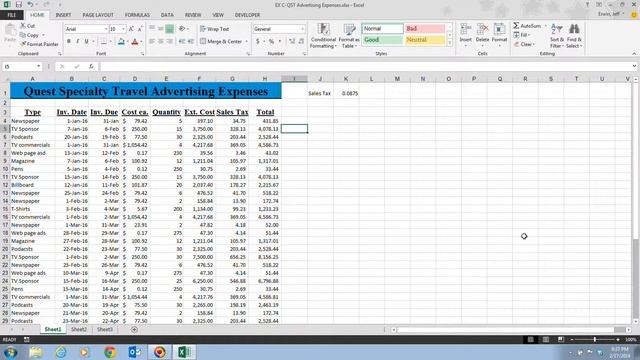Open the Fill menu
The image size is (640, 360).
click(522, 35)
